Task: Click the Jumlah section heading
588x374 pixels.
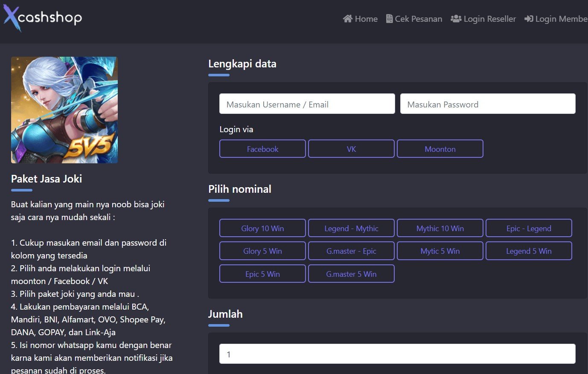Action: pyautogui.click(x=225, y=314)
